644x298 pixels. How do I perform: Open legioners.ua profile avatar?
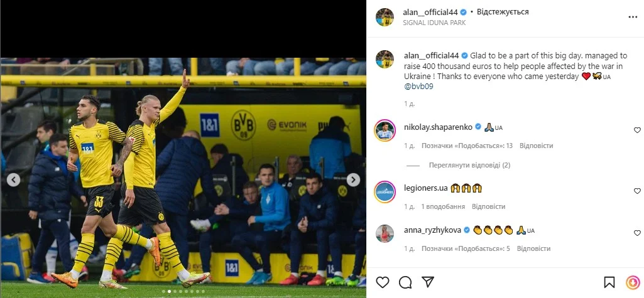pyautogui.click(x=385, y=192)
